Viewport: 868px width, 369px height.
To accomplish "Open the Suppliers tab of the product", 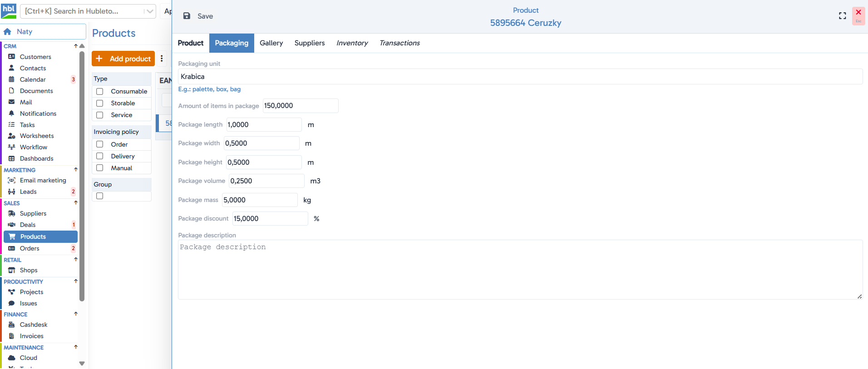I will coord(310,43).
